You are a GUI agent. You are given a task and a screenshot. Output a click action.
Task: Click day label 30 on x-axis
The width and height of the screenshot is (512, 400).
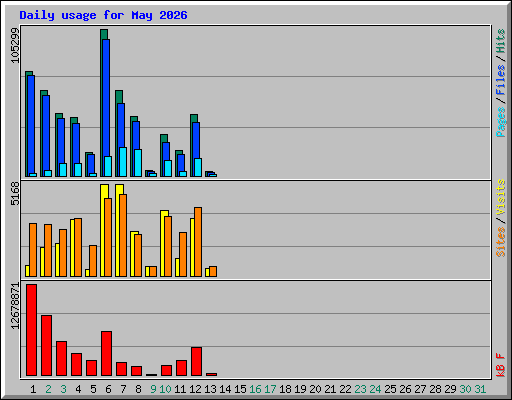[465, 389]
